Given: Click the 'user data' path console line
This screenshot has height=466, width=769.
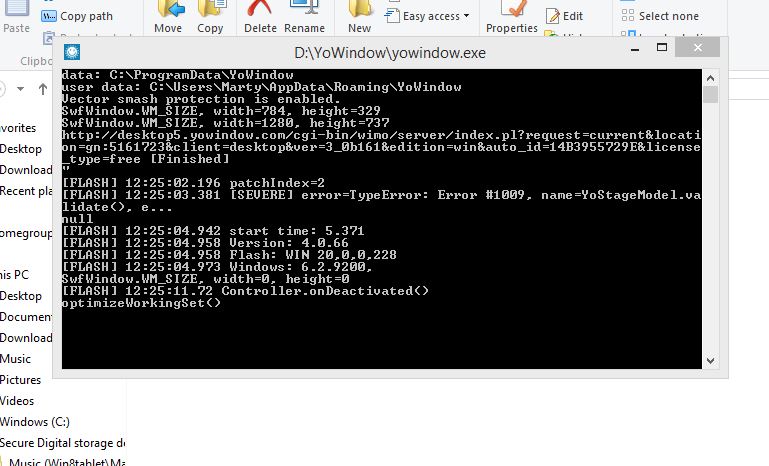Looking at the screenshot, I should point(261,87).
